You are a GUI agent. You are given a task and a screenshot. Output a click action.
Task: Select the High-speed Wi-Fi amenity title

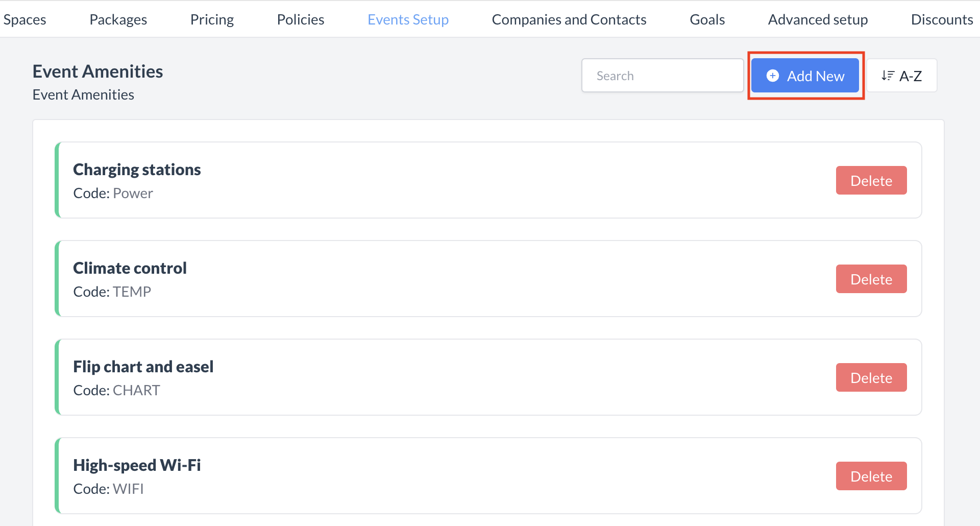click(x=137, y=465)
